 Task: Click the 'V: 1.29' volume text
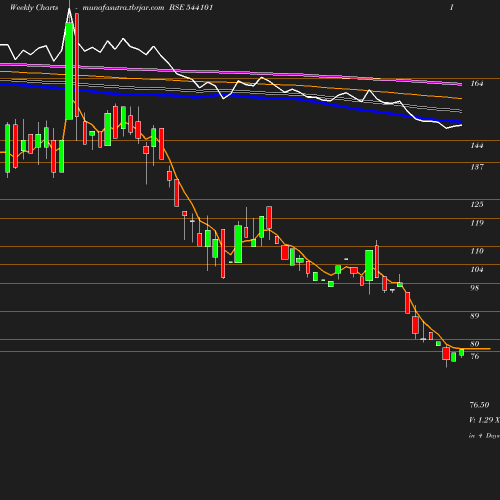[x=481, y=420]
